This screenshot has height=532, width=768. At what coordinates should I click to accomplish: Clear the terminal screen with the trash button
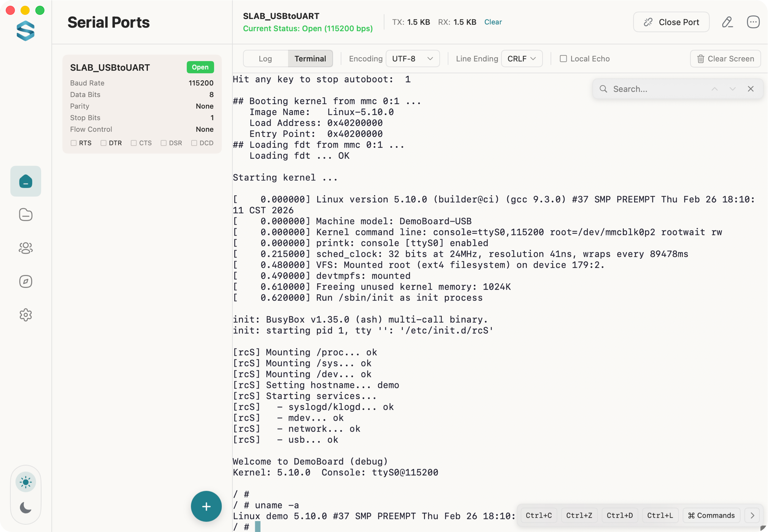(725, 59)
